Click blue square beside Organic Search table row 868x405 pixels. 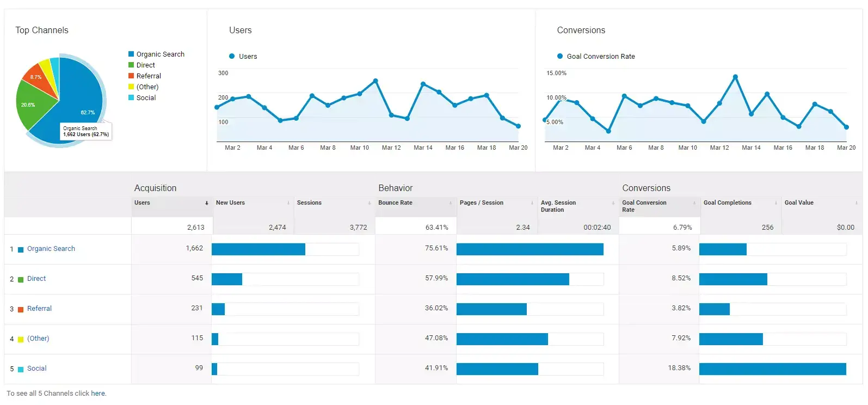[21, 250]
